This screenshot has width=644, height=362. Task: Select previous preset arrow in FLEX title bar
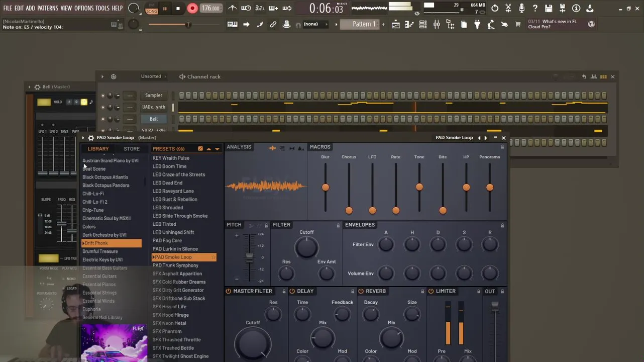(x=479, y=138)
